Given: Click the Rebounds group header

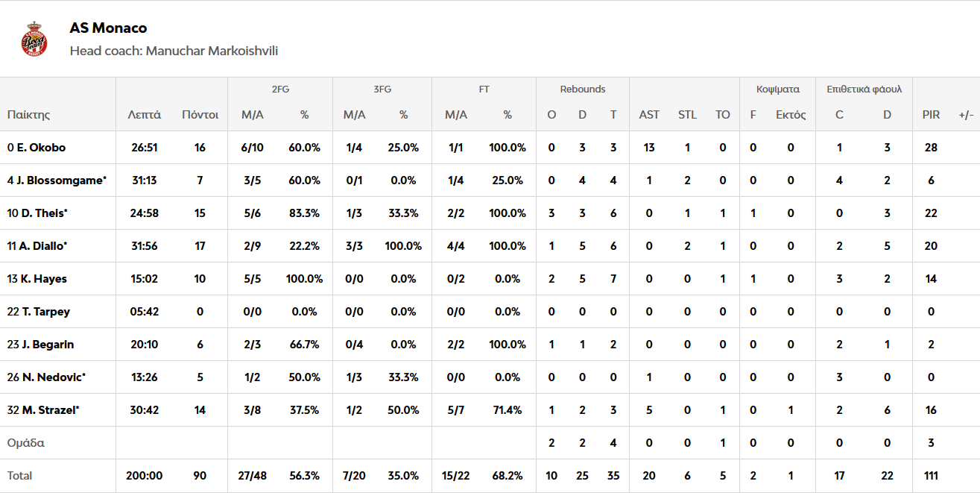Looking at the screenshot, I should tap(583, 89).
